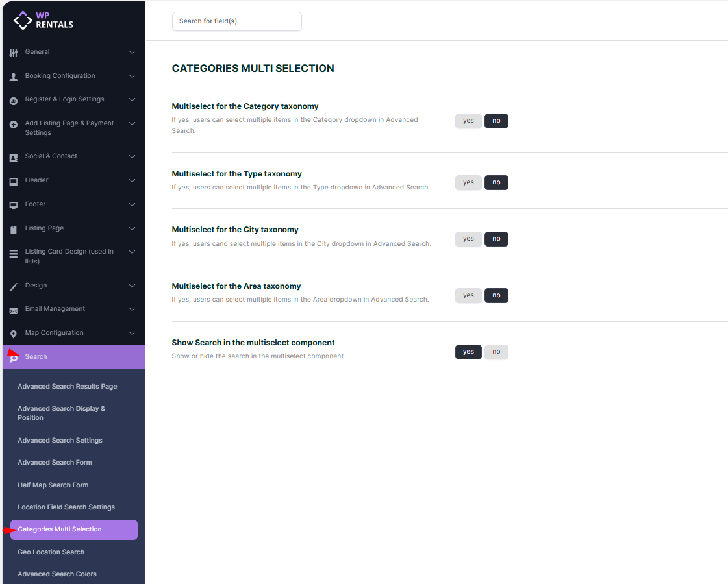
Task: Open Advanced Search Form submenu item
Action: [x=55, y=463]
